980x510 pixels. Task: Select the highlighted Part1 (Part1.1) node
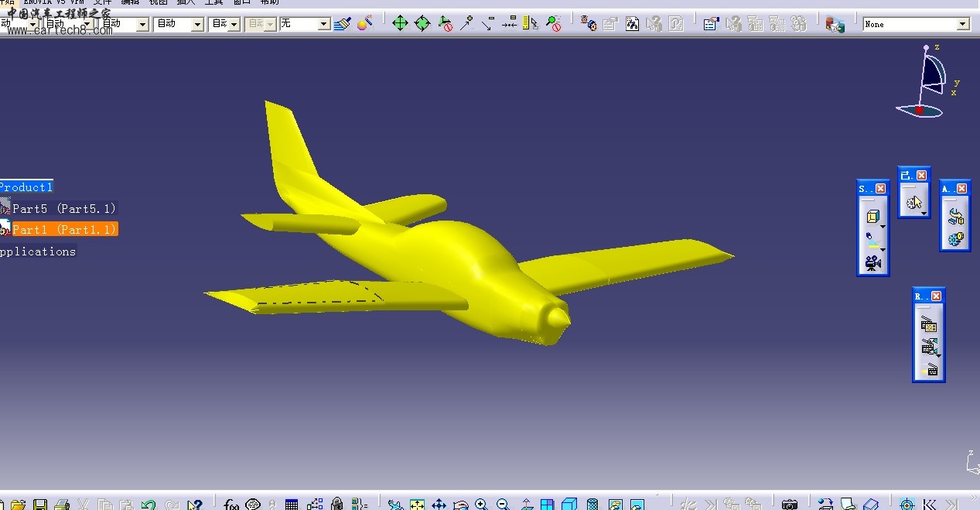[x=64, y=230]
